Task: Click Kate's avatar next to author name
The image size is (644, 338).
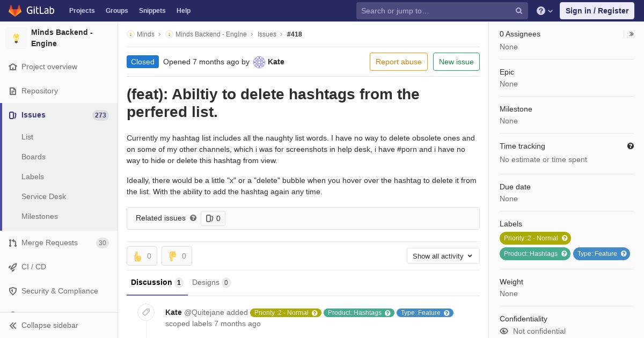Action: point(259,62)
